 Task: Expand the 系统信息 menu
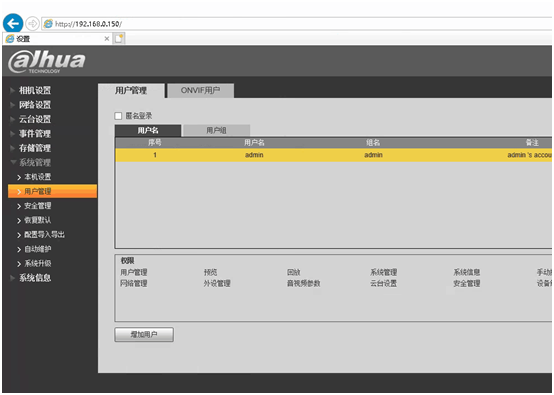35,278
